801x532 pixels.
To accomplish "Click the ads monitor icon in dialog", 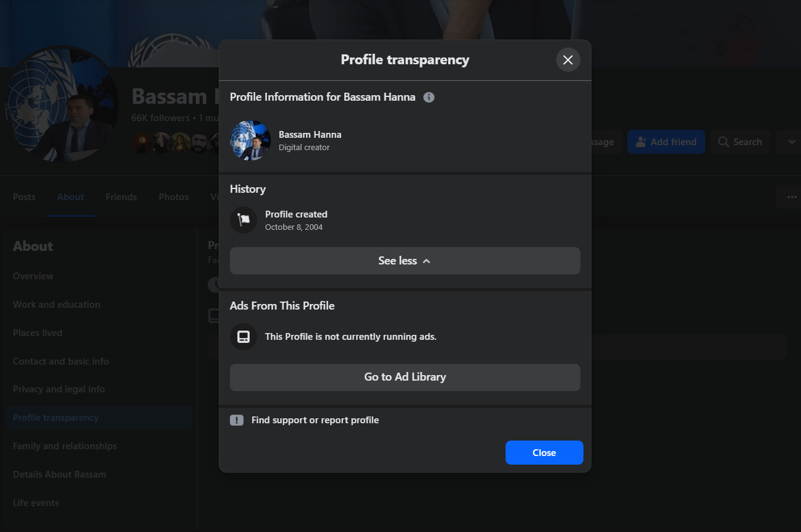I will [244, 337].
